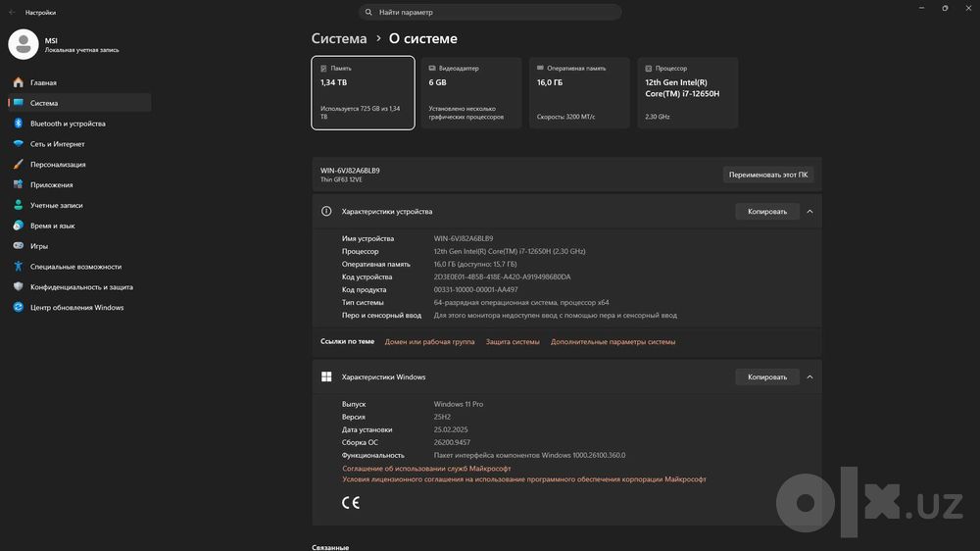980x551 pixels.
Task: Open the Оперативная память 16,0 ГБ card
Action: click(x=579, y=93)
